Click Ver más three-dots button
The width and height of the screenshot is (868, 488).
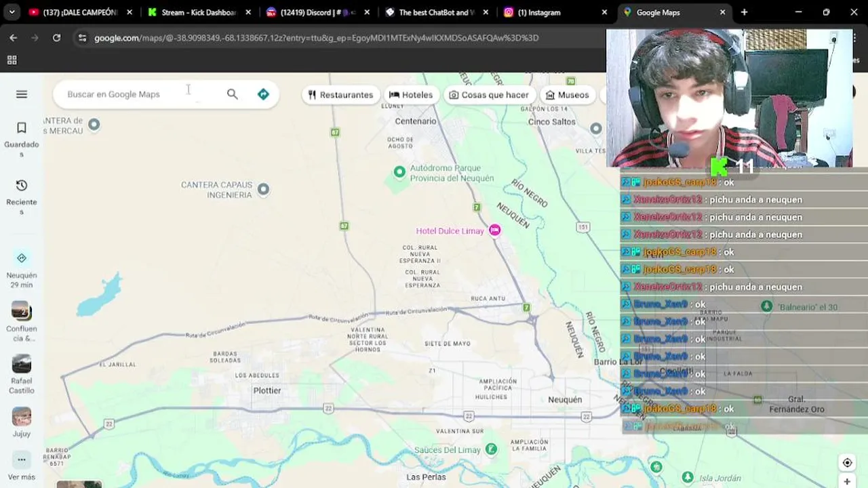coord(22,460)
